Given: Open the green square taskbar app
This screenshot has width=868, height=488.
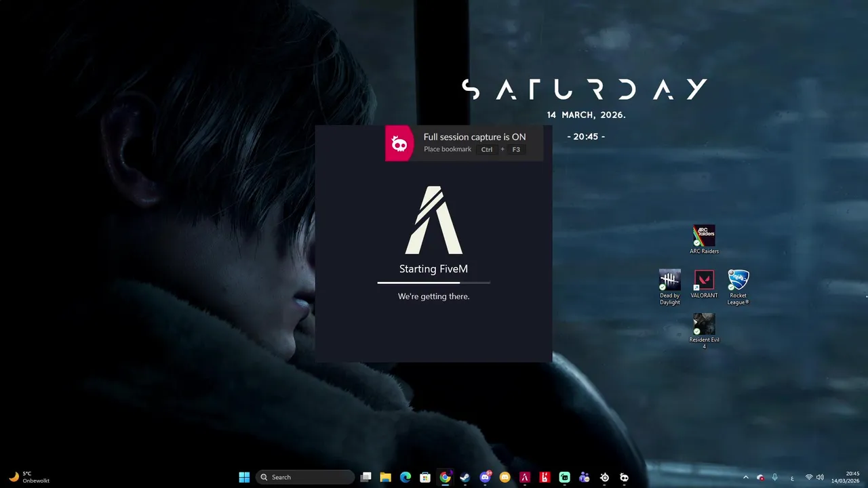Looking at the screenshot, I should click(x=564, y=477).
